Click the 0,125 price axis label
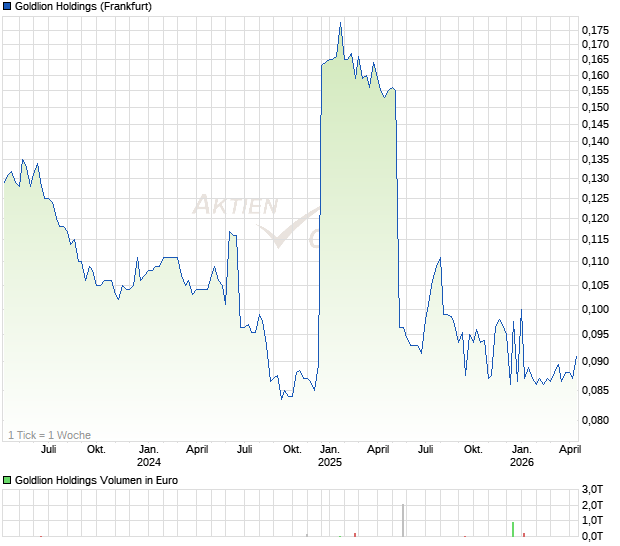 595,198
